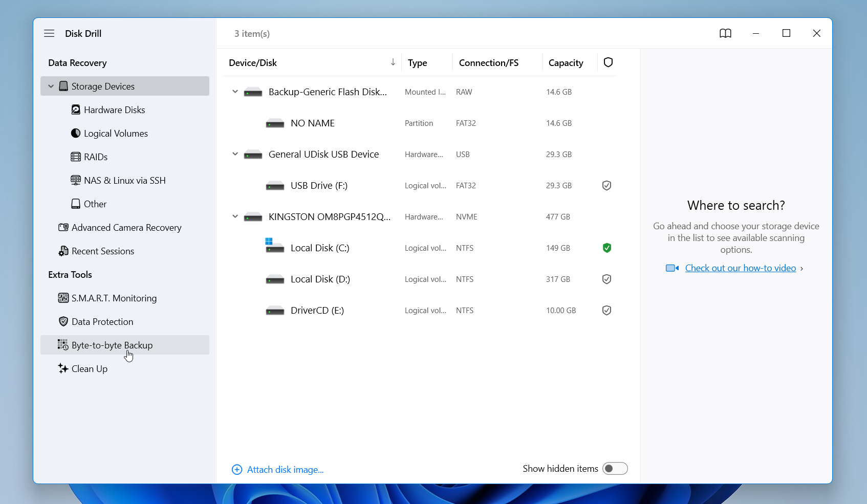Open S.M.A.R.T. Monitoring tool
Image resolution: width=867 pixels, height=504 pixels.
(114, 298)
